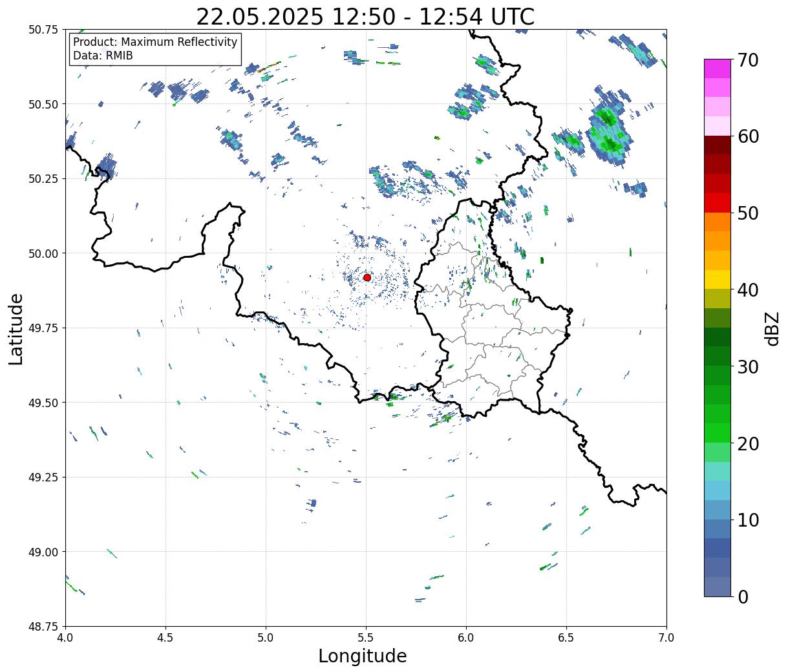Click the large green storm cell near 6.7°E 50.4°N
The height and width of the screenshot is (672, 788).
(608, 128)
